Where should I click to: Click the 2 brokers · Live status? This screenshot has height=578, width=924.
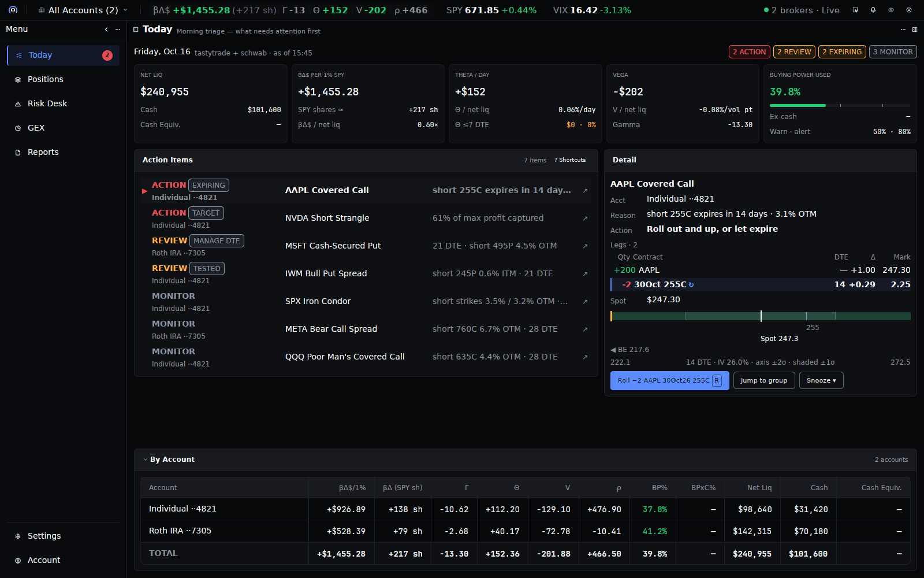click(x=802, y=10)
